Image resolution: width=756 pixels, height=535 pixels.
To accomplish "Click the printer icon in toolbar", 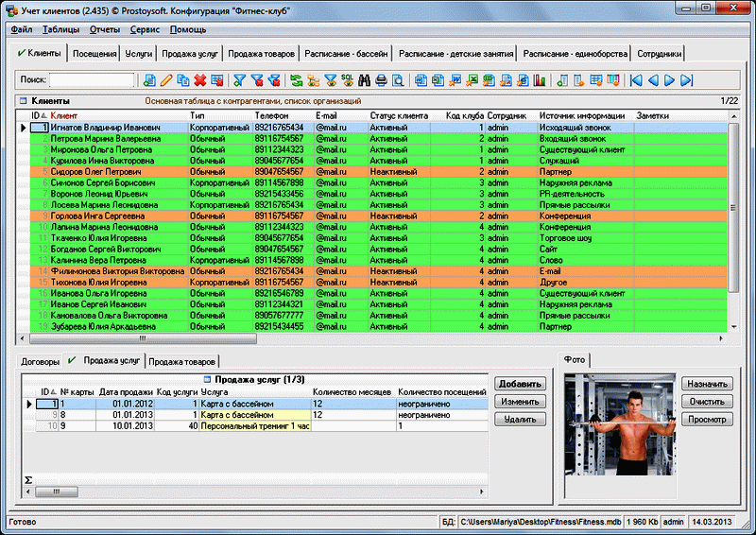I will point(381,81).
